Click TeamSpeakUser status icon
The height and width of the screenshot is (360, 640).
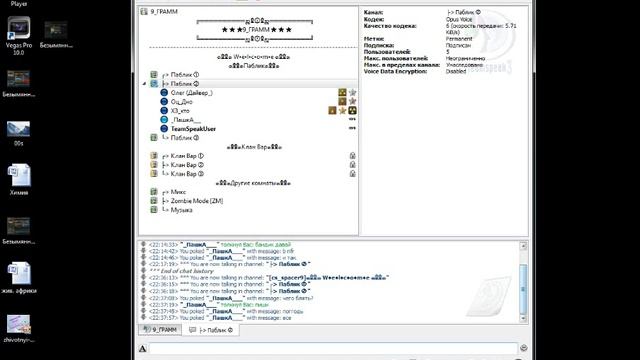[x=164, y=129]
